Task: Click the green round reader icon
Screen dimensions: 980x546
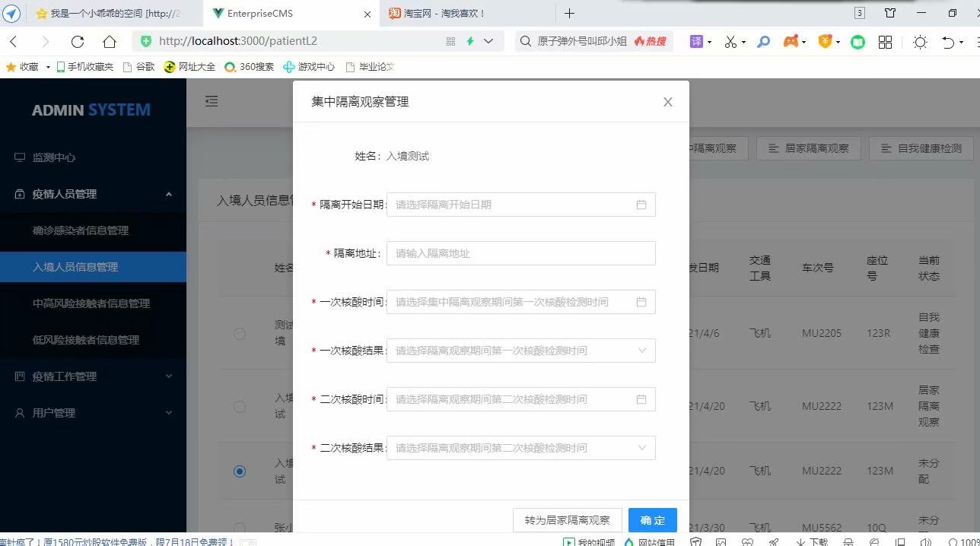Action: coord(857,43)
